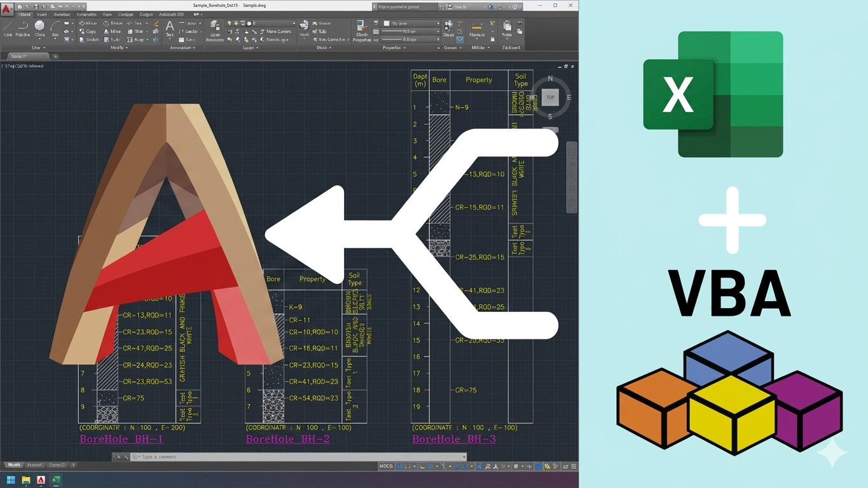Activate the Copy tool in Modify panel
Image resolution: width=868 pixels, height=488 pixels.
[x=88, y=31]
